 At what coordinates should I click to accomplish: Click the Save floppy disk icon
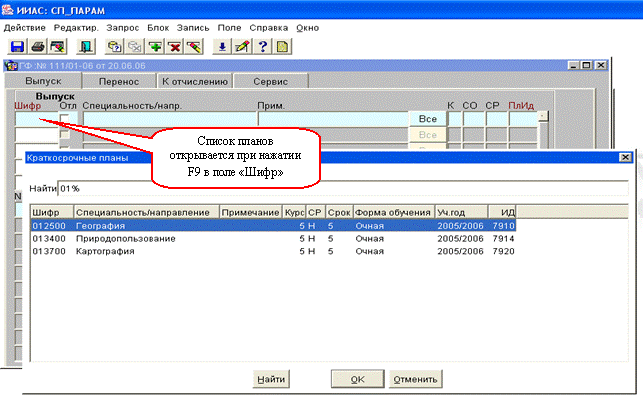(17, 47)
